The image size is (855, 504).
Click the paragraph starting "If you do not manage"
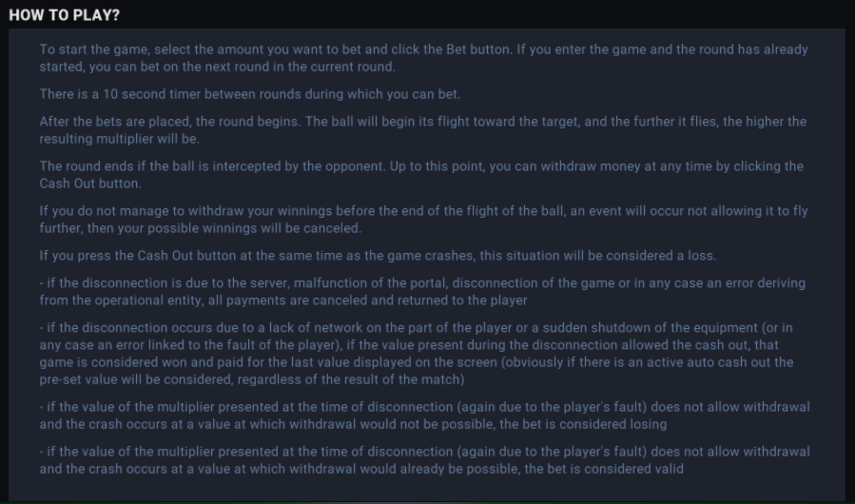[423, 220]
